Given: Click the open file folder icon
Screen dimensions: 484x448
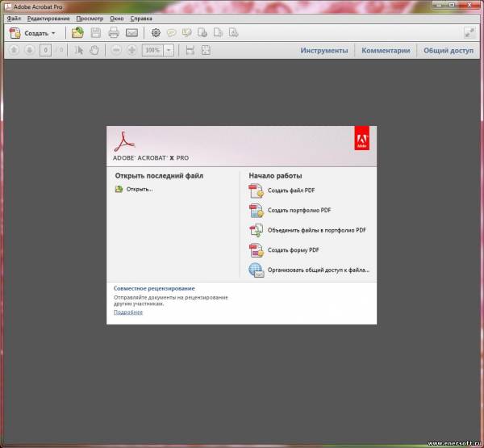Looking at the screenshot, I should coord(77,33).
